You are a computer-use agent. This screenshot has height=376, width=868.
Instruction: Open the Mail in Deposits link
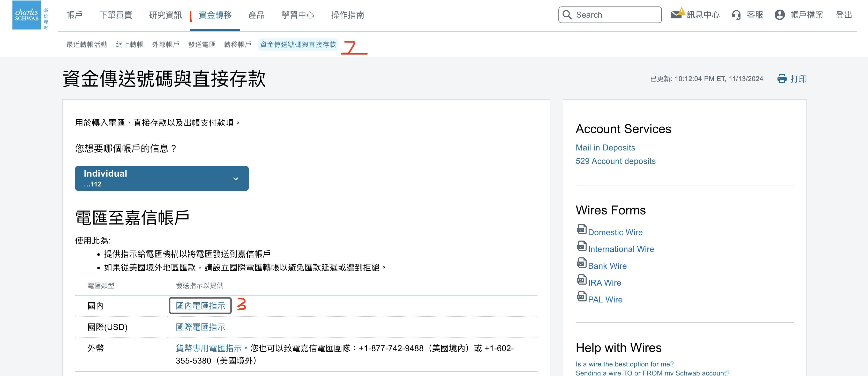605,148
